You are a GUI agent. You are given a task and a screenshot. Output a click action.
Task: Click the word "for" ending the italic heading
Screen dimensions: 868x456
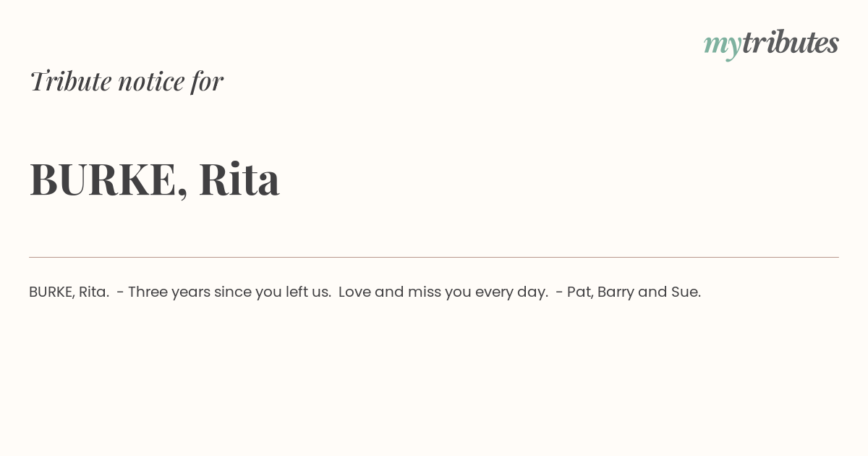(207, 81)
